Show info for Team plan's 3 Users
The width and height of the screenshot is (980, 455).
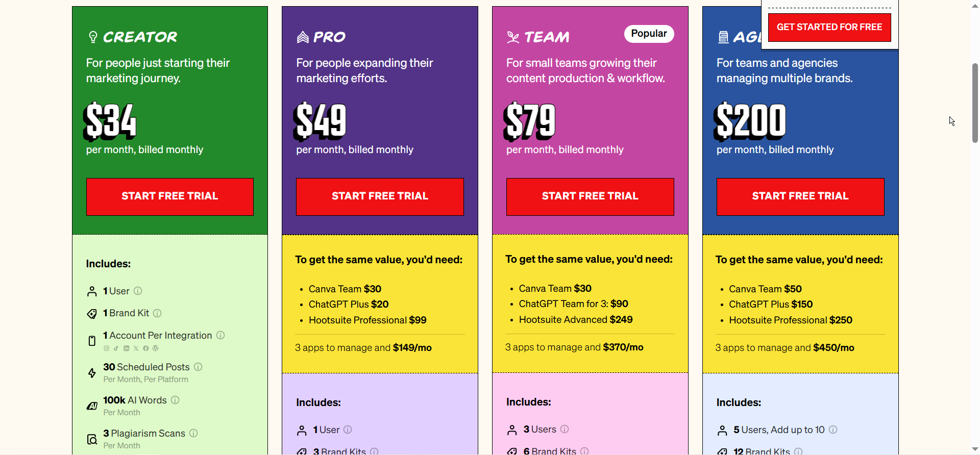click(565, 429)
